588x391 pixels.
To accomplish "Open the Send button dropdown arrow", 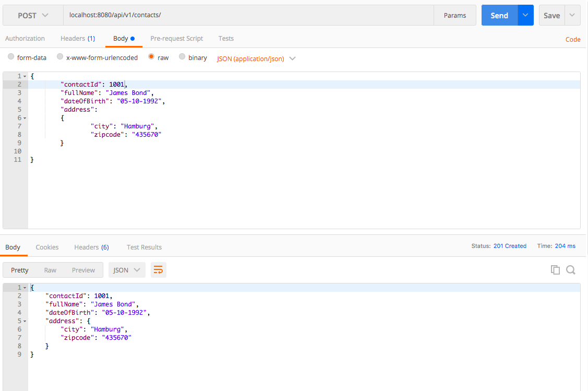I will click(x=525, y=16).
